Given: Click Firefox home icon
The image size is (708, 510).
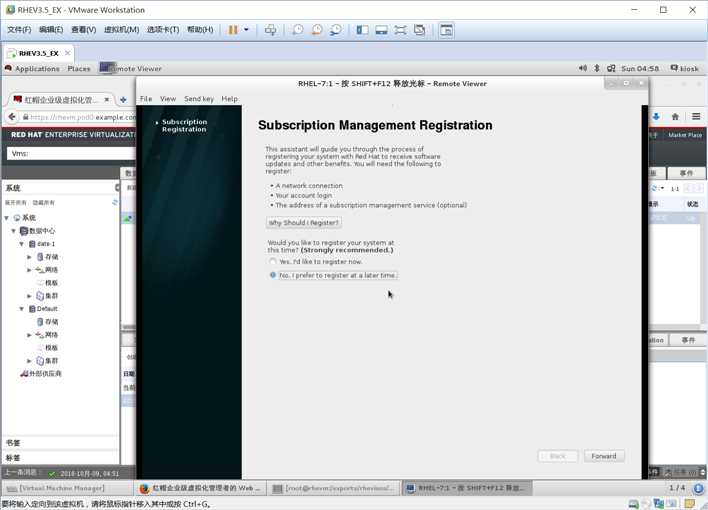Looking at the screenshot, I should point(675,117).
